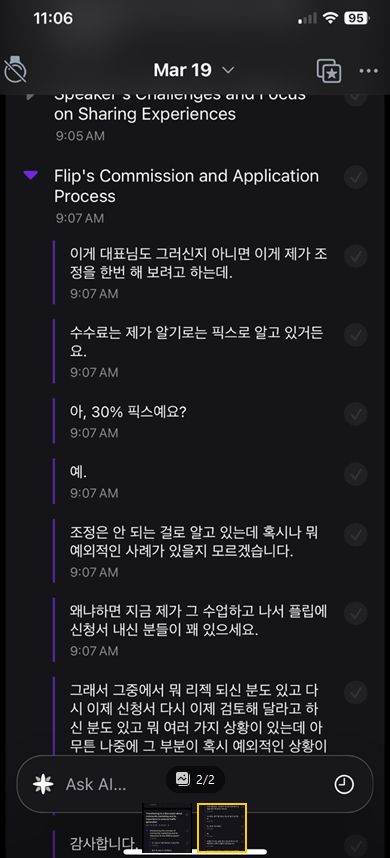Viewport: 390px width, 858px height.
Task: Open the Mar 19 date dropdown
Action: tap(194, 70)
